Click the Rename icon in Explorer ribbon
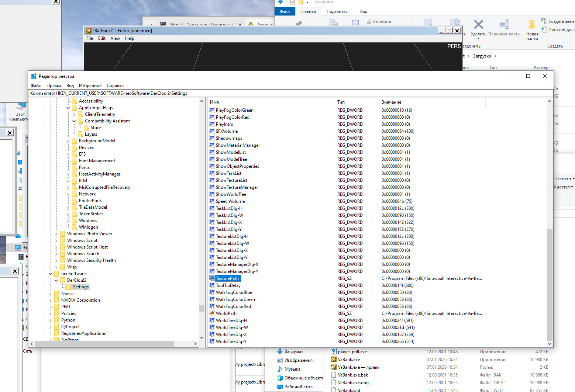The height and width of the screenshot is (392, 575). pos(504,25)
